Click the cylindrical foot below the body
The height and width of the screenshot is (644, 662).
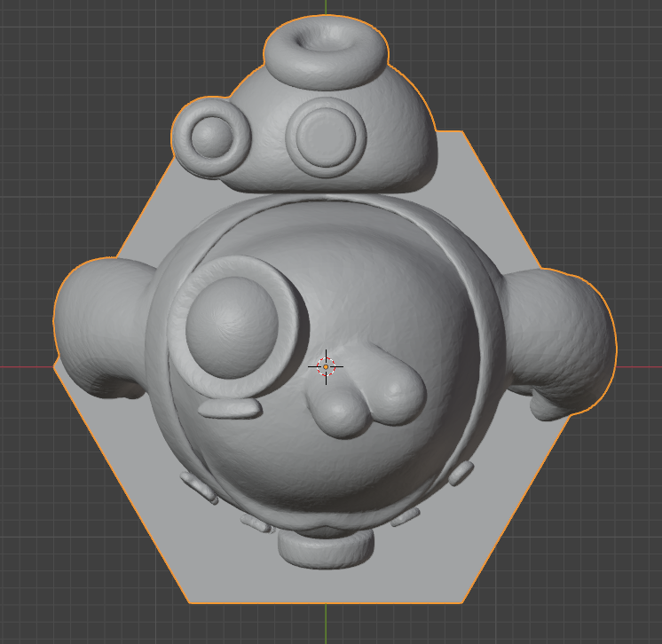[326, 548]
